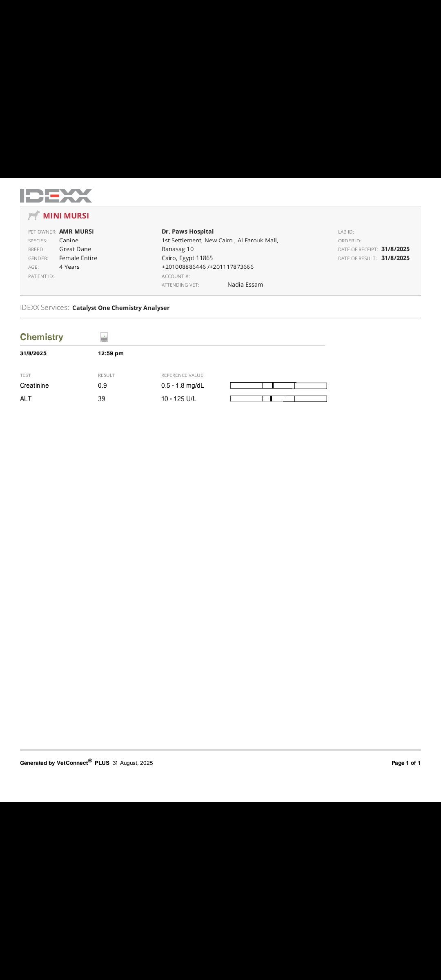Click the IDEXX logo
Viewport: 441px width, 980px height.
pyautogui.click(x=56, y=196)
